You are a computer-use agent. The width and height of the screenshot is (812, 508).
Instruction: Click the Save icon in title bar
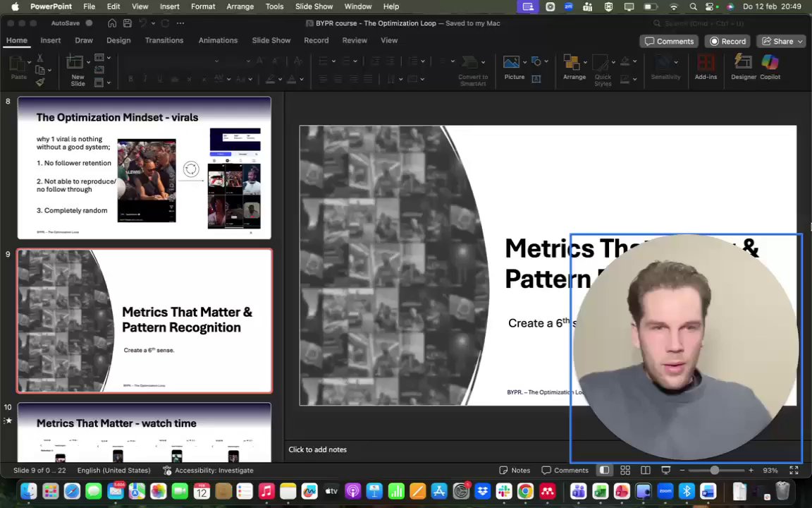point(128,23)
